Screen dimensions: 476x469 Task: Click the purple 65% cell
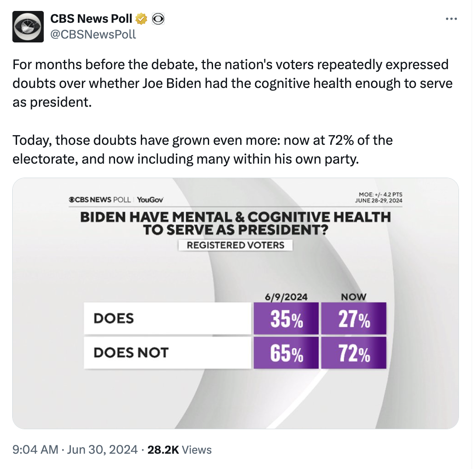tap(287, 353)
